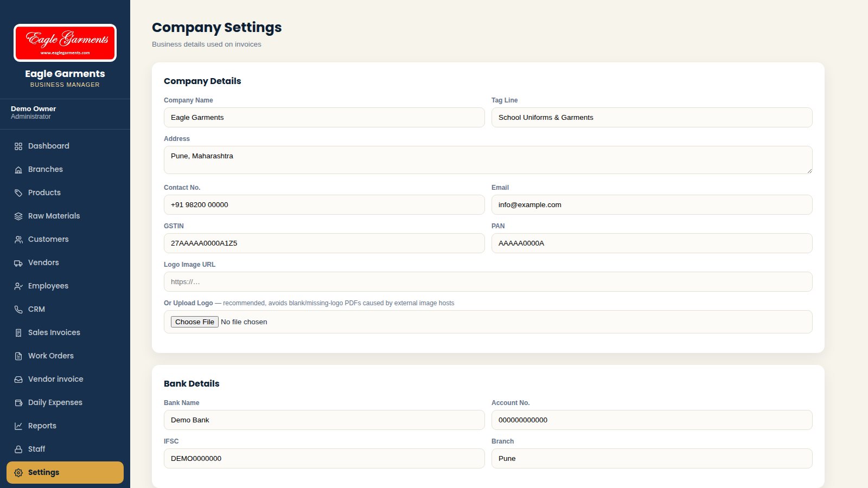Edit the Tag Line input
868x488 pixels.
point(652,117)
